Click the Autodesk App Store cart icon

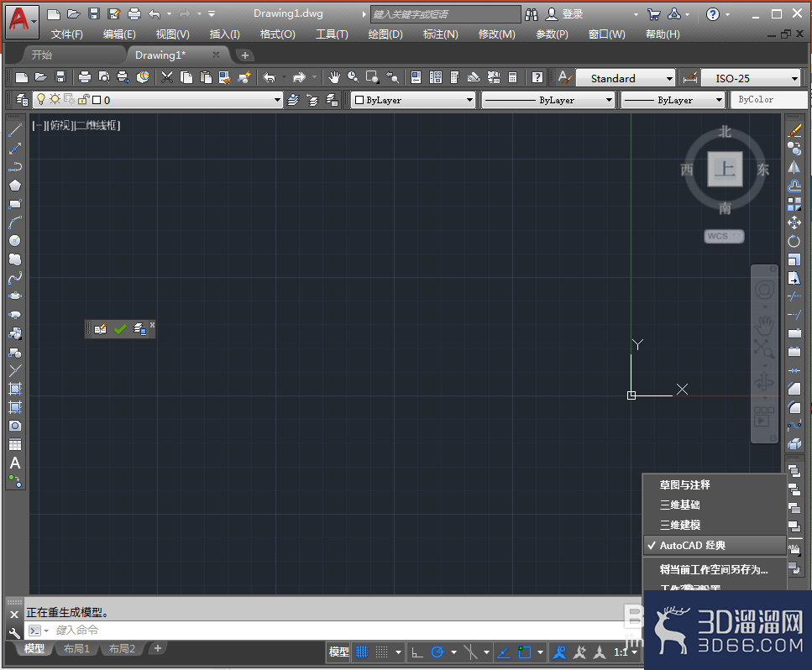tap(653, 14)
